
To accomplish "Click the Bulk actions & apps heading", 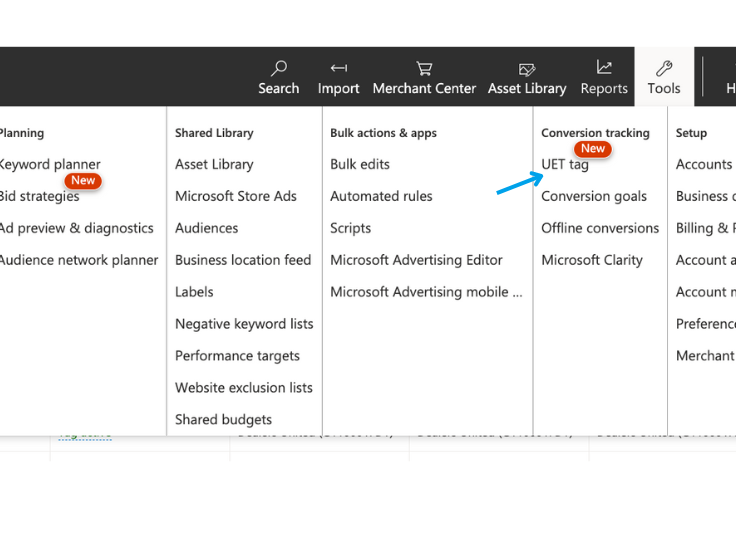I will tap(383, 133).
